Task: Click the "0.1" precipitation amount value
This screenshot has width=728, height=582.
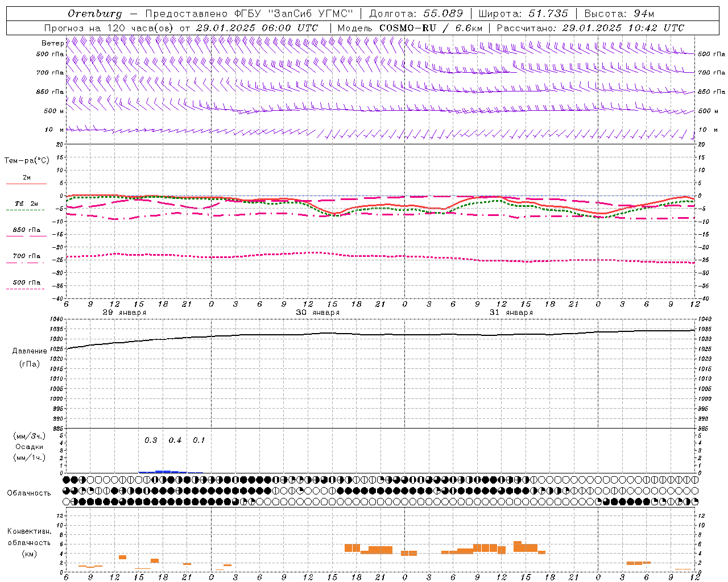Action: click(x=198, y=440)
